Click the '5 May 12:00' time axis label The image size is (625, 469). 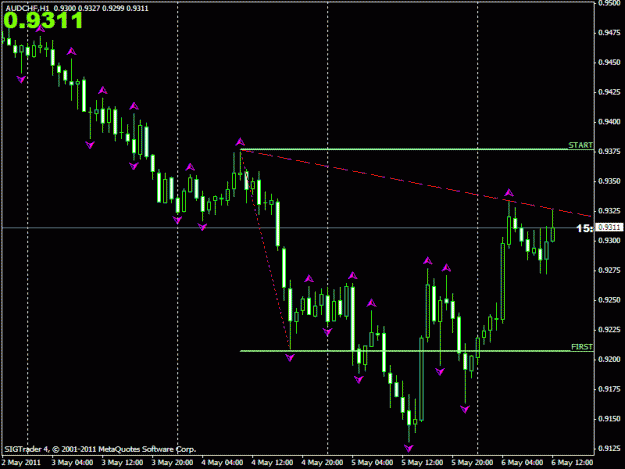pos(422,463)
